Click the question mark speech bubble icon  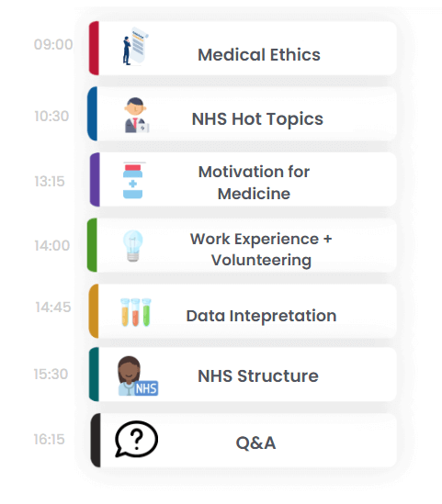click(136, 439)
